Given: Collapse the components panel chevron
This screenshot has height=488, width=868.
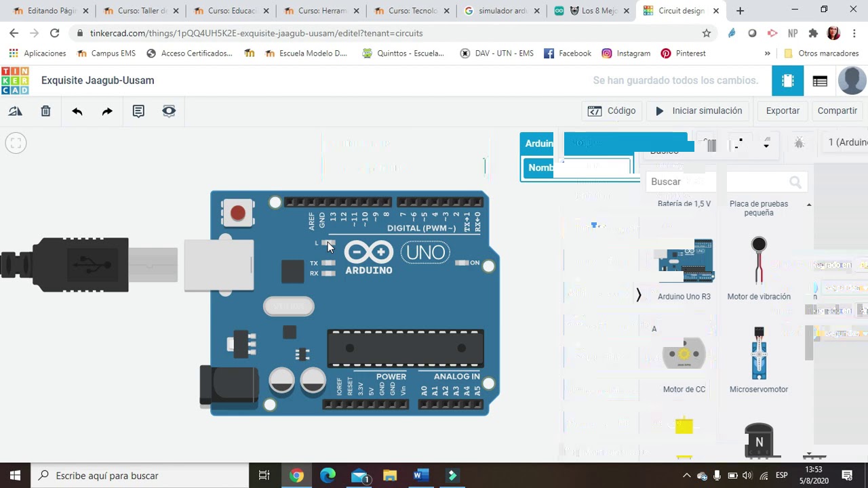Looking at the screenshot, I should [x=638, y=295].
